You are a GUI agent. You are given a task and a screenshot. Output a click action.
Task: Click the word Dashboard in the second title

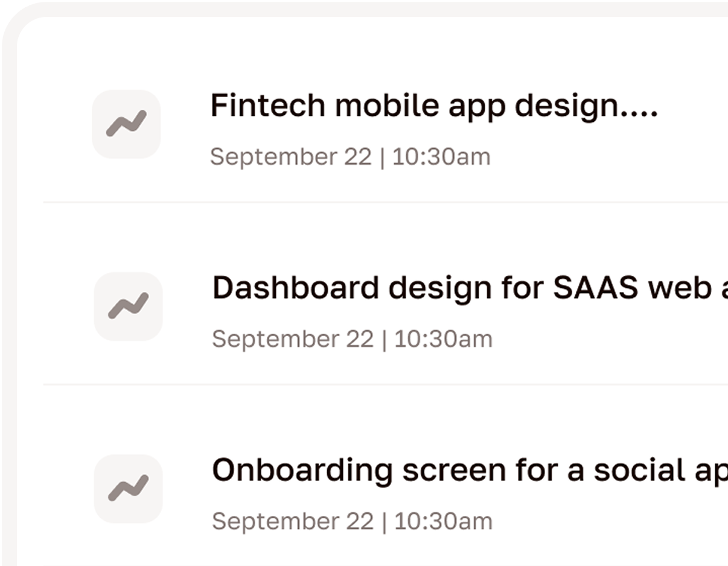[x=295, y=288]
